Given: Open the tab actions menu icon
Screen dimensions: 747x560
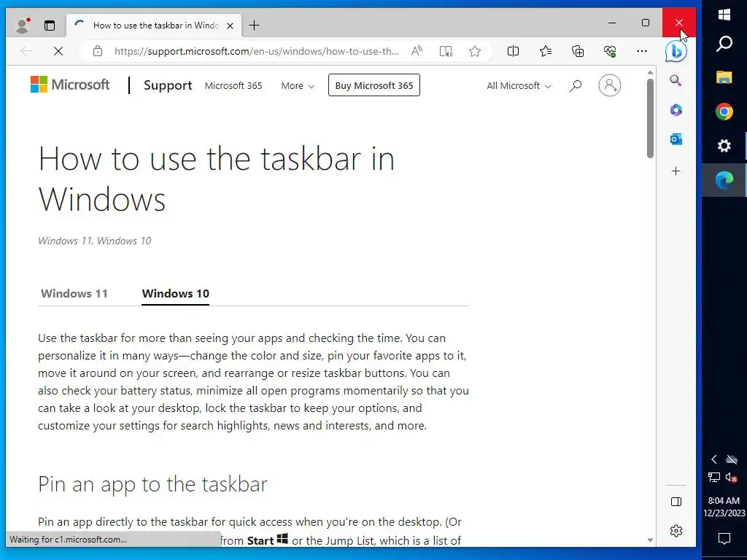Looking at the screenshot, I should 50,26.
